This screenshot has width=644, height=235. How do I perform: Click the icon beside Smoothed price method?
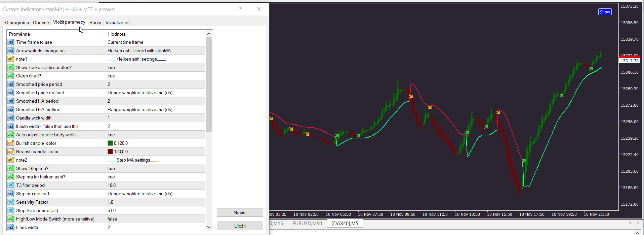point(11,93)
